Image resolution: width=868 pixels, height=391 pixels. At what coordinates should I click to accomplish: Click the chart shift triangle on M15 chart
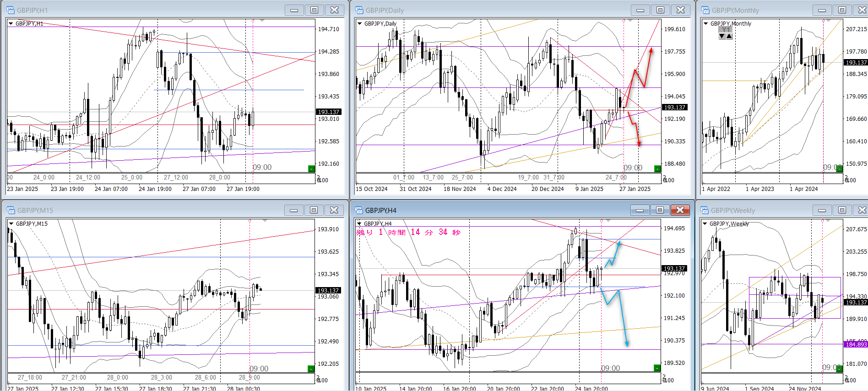click(265, 221)
